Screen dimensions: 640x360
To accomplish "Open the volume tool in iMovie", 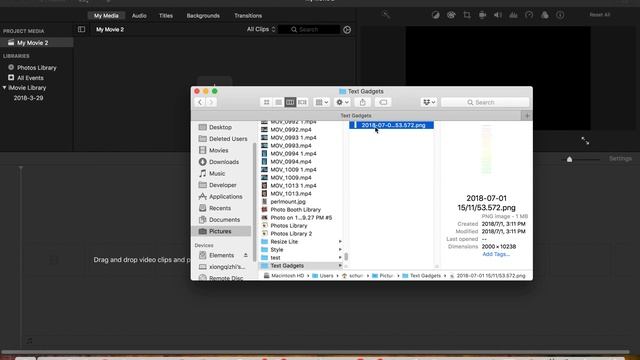I will pyautogui.click(x=498, y=15).
